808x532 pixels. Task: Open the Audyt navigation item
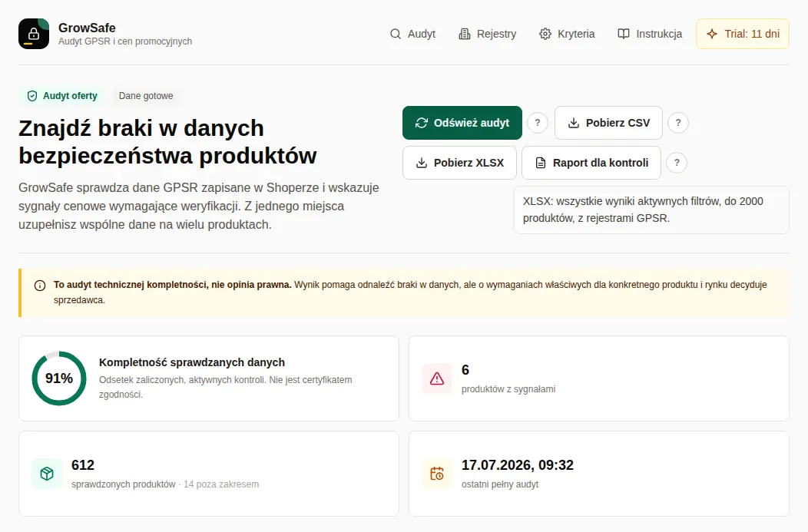[412, 34]
